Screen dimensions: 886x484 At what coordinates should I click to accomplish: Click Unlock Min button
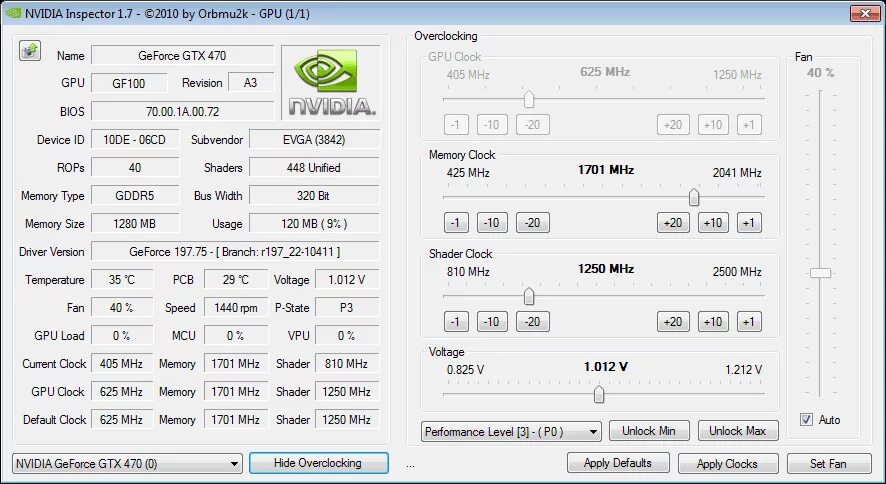click(x=649, y=431)
